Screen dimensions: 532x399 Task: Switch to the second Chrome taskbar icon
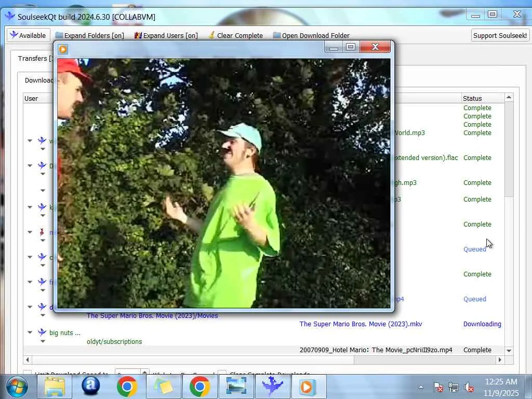[200, 387]
